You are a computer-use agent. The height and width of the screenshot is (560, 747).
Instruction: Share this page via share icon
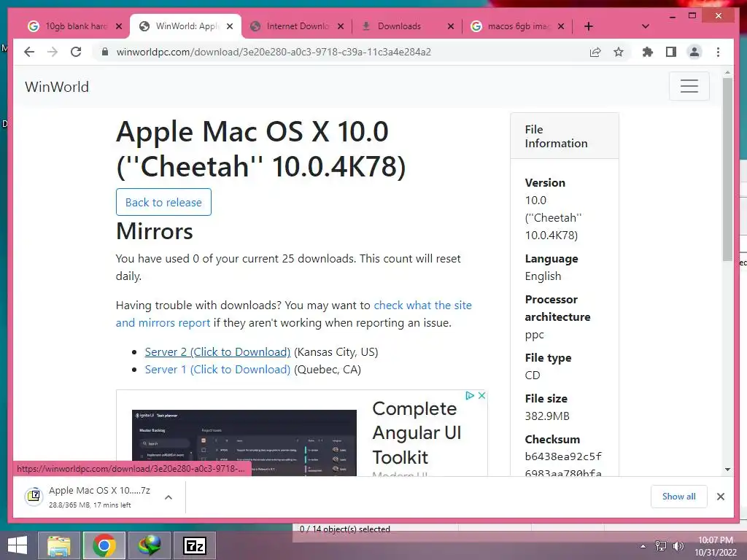[595, 52]
